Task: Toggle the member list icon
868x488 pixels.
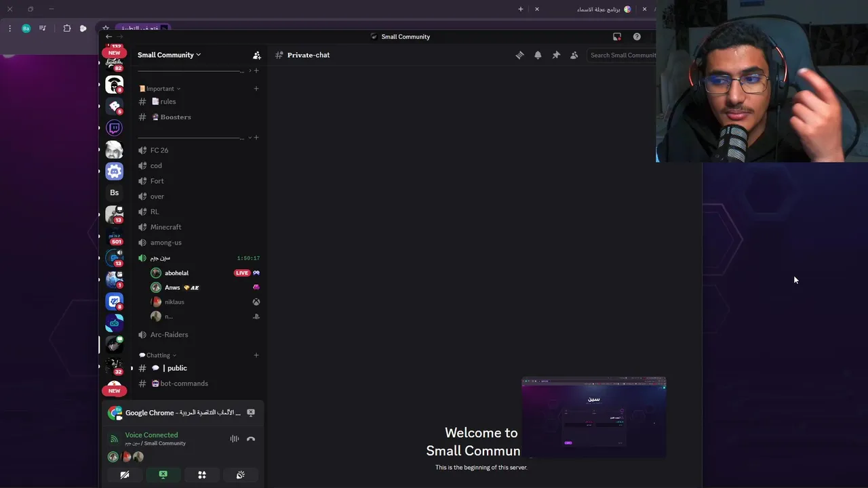Action: pos(574,55)
